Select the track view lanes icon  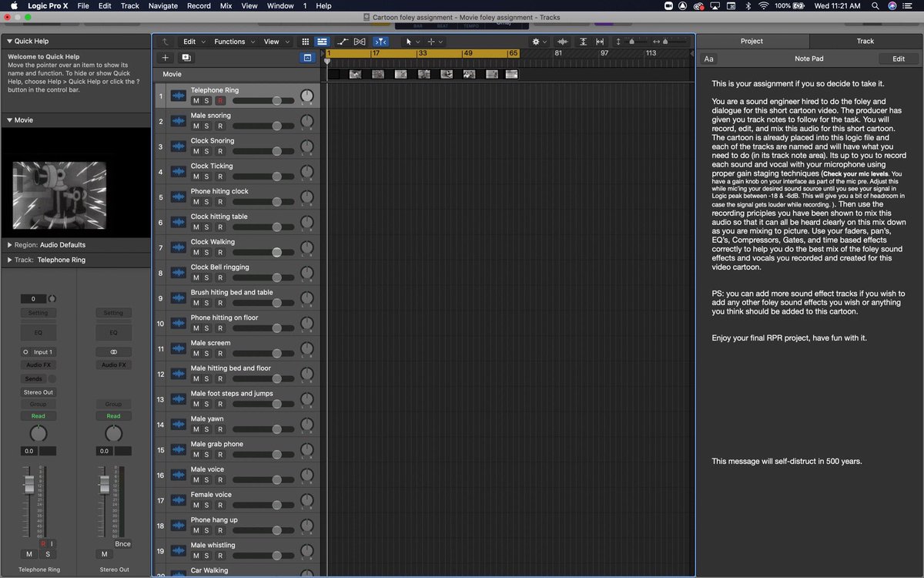click(x=322, y=42)
